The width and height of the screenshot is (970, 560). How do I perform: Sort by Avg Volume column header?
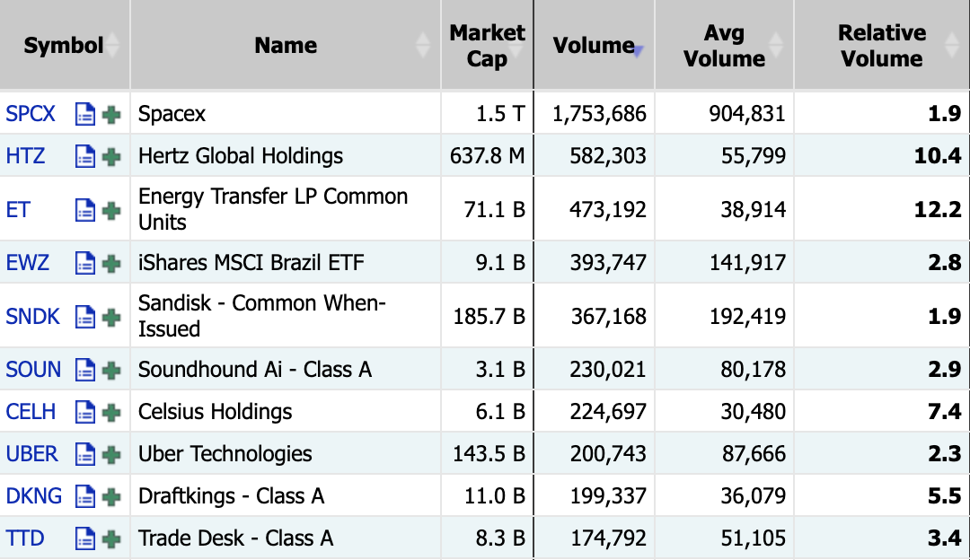[725, 45]
